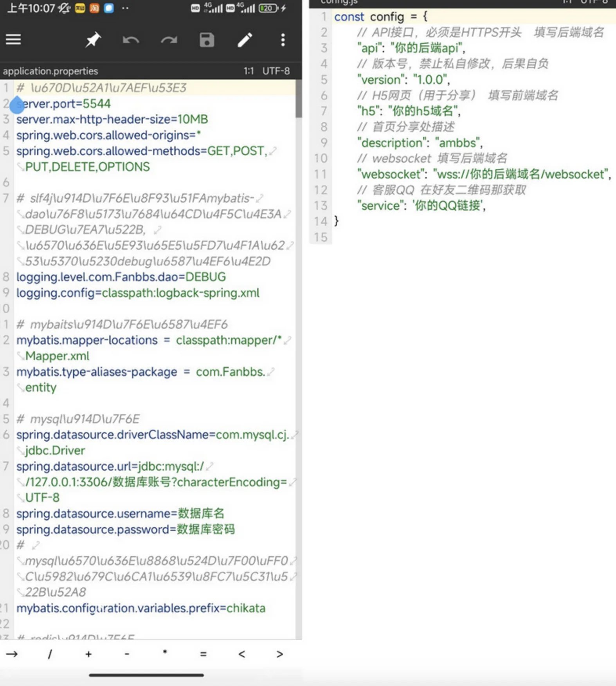The width and height of the screenshot is (616, 686).
Task: Insert a slash character from shortcut bar
Action: click(x=50, y=654)
